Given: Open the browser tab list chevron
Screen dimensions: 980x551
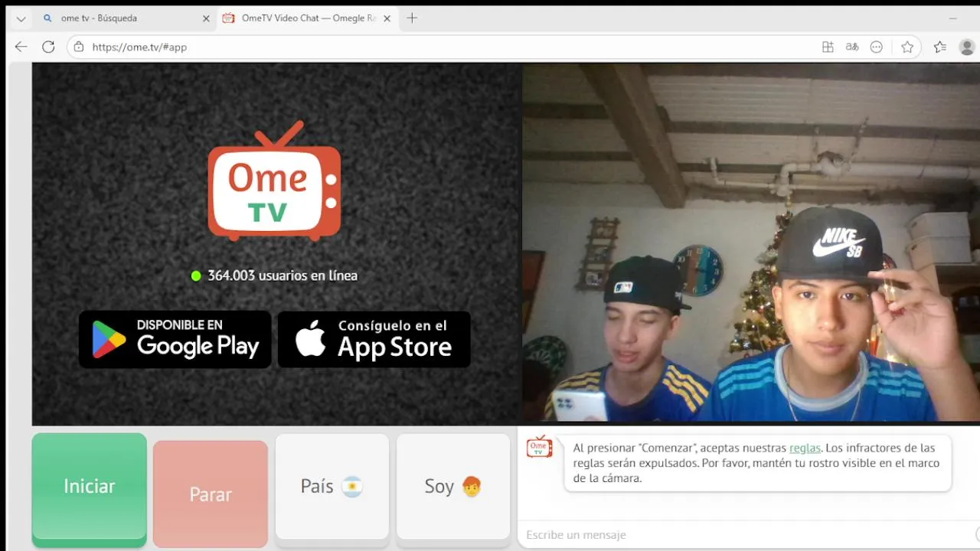Looking at the screenshot, I should (21, 18).
